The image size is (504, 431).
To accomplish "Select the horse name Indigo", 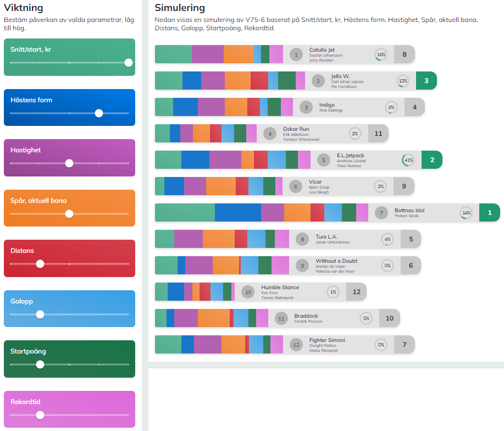I will pyautogui.click(x=326, y=105).
